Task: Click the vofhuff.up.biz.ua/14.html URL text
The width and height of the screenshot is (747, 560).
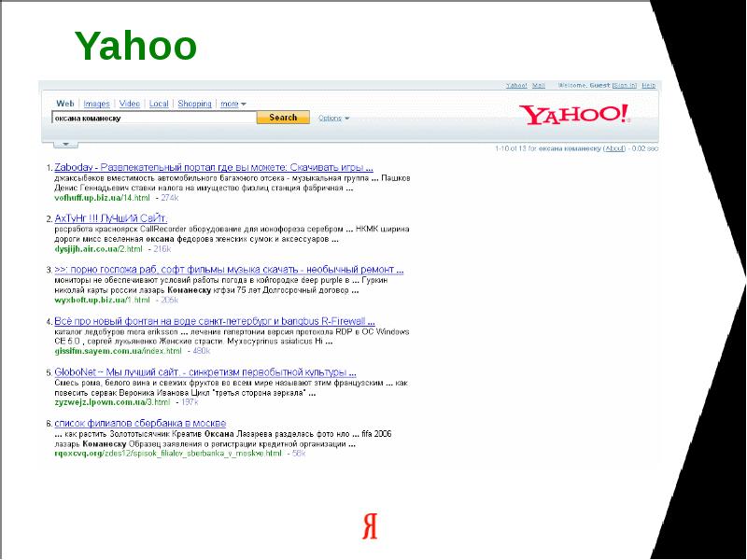Action: click(x=102, y=198)
